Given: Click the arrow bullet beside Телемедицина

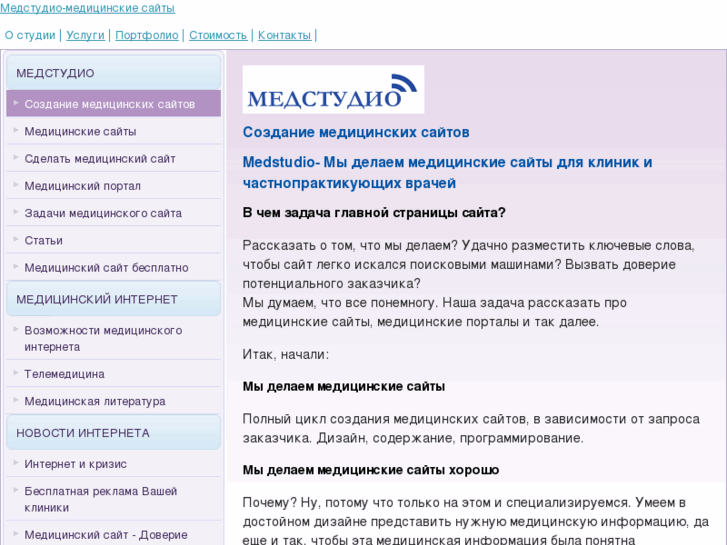Looking at the screenshot, I should tap(16, 373).
